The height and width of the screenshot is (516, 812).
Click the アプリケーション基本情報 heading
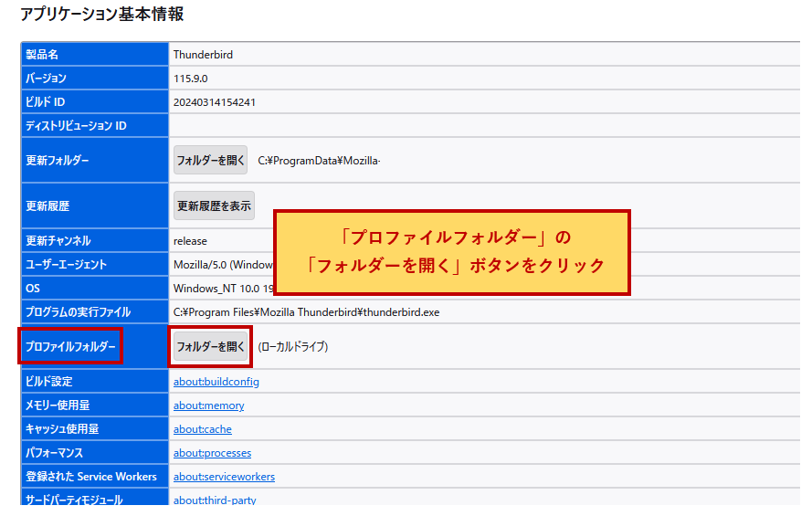[101, 14]
